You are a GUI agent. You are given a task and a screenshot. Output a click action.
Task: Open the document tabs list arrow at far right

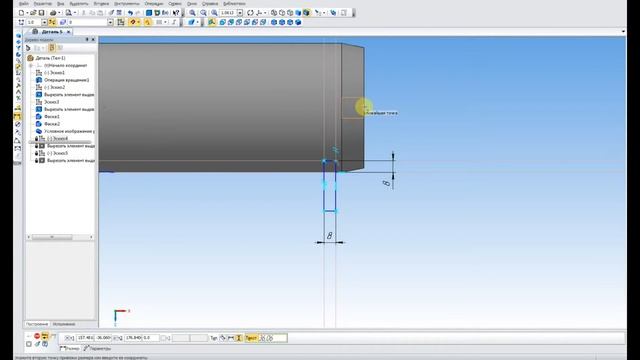coord(623,31)
